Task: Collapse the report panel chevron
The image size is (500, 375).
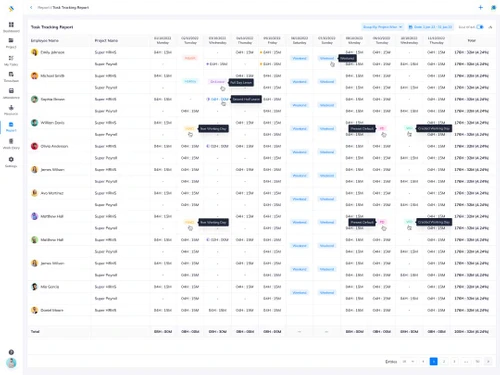Action: (490, 27)
